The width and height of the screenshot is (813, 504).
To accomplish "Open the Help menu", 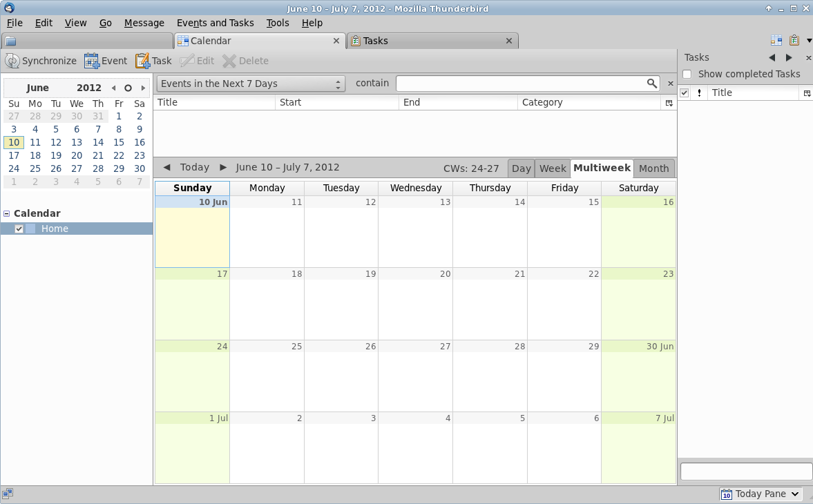I will (312, 23).
